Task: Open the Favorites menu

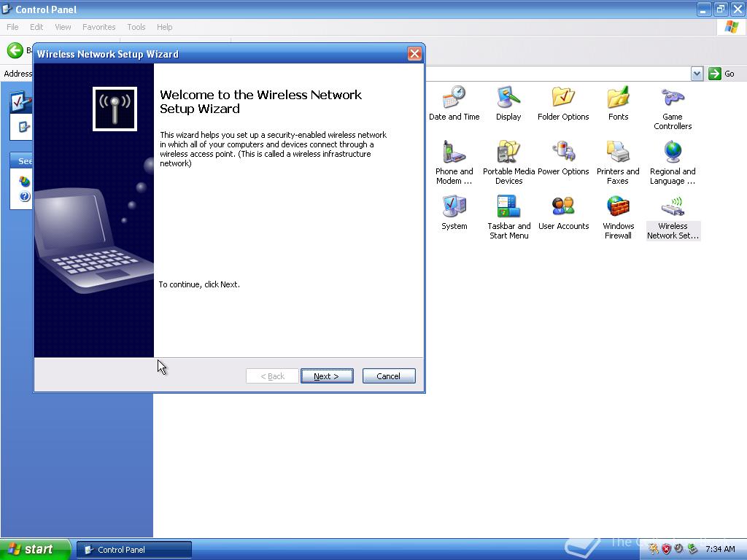Action: click(98, 27)
